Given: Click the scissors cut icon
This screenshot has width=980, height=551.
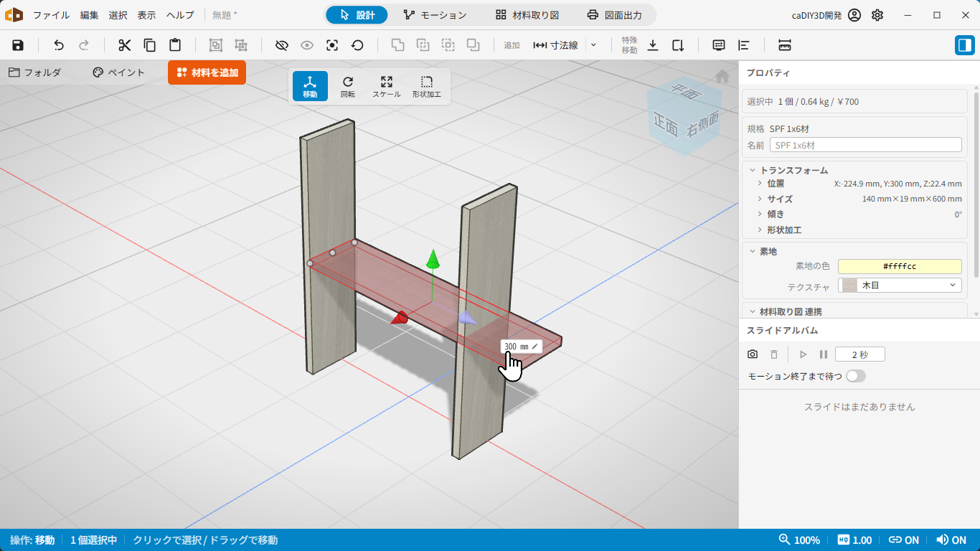Looking at the screenshot, I should [x=125, y=45].
